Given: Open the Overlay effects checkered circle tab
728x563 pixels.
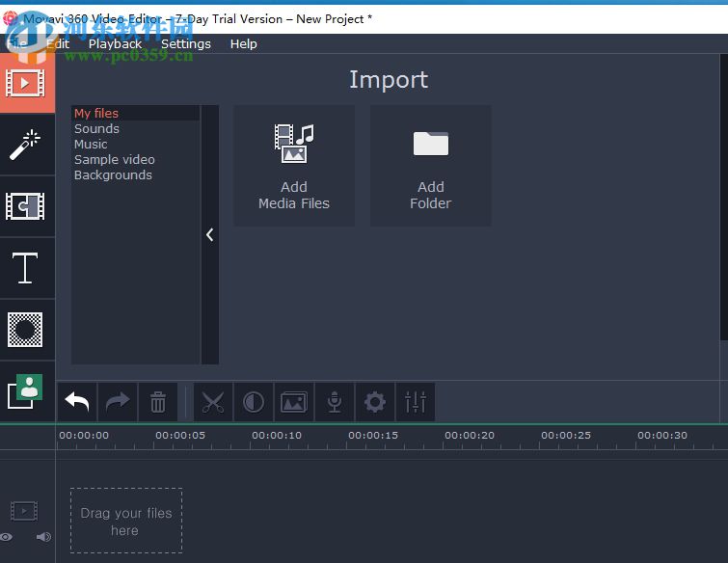Looking at the screenshot, I should (25, 330).
